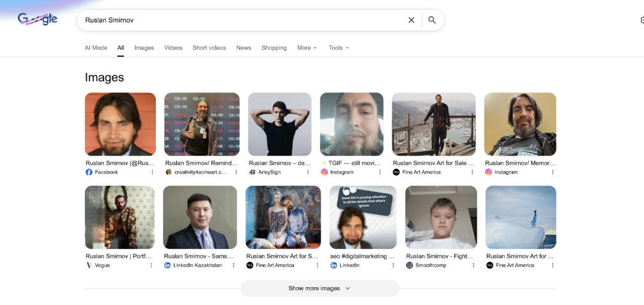Open the Ruslan Smirnov (@Rus... title link
Viewport: 644px width, 305px height.
point(120,163)
